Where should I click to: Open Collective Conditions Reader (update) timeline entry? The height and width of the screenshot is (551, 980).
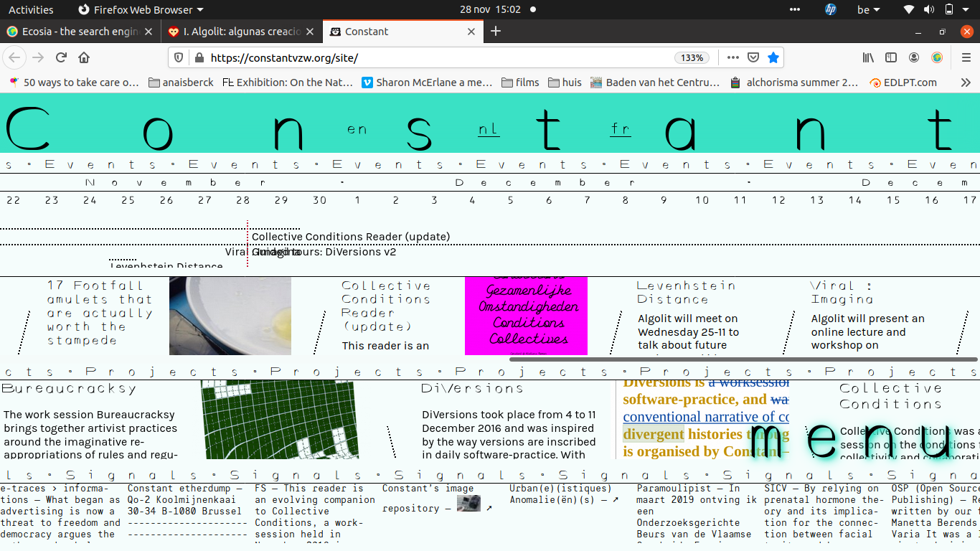(x=351, y=237)
